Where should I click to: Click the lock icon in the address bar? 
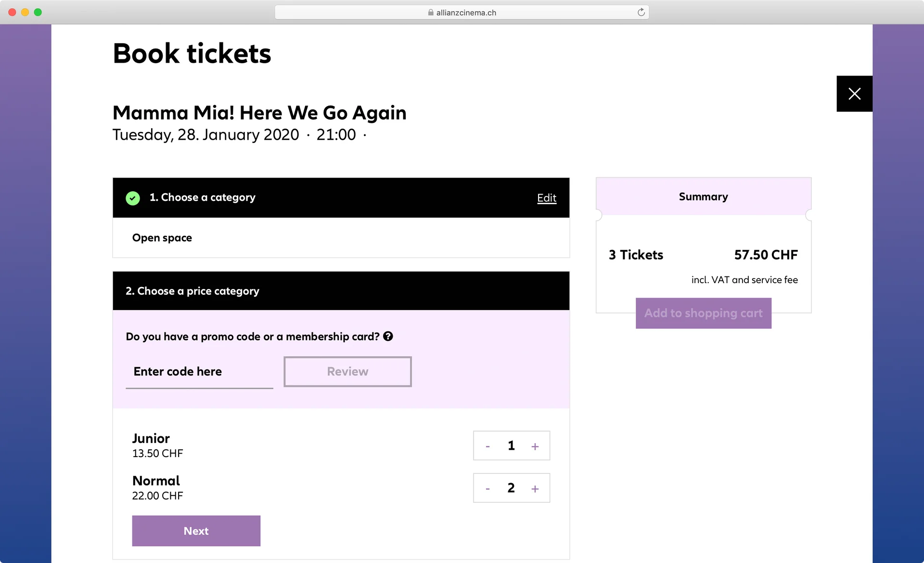[x=431, y=13]
